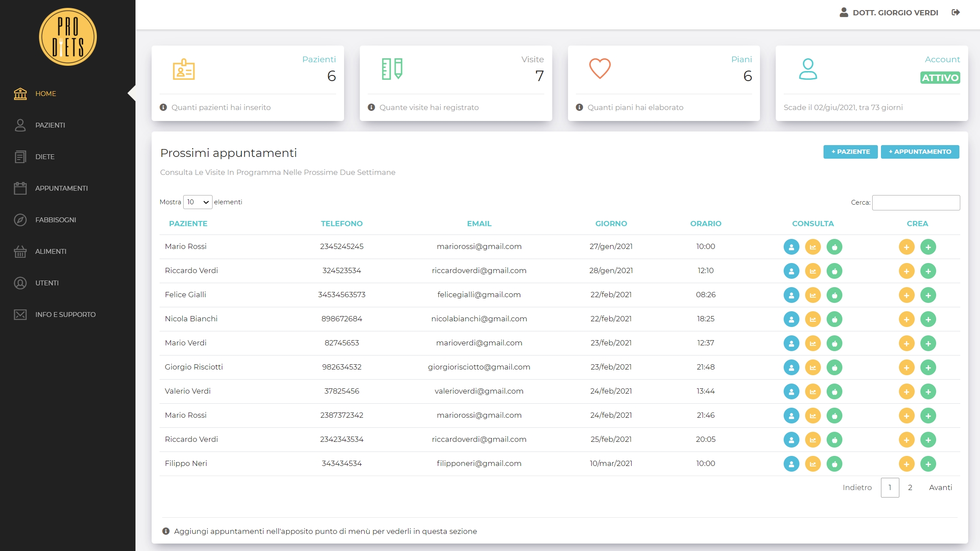Select page 1 in pagination
Image resolution: width=980 pixels, height=551 pixels.
click(890, 487)
